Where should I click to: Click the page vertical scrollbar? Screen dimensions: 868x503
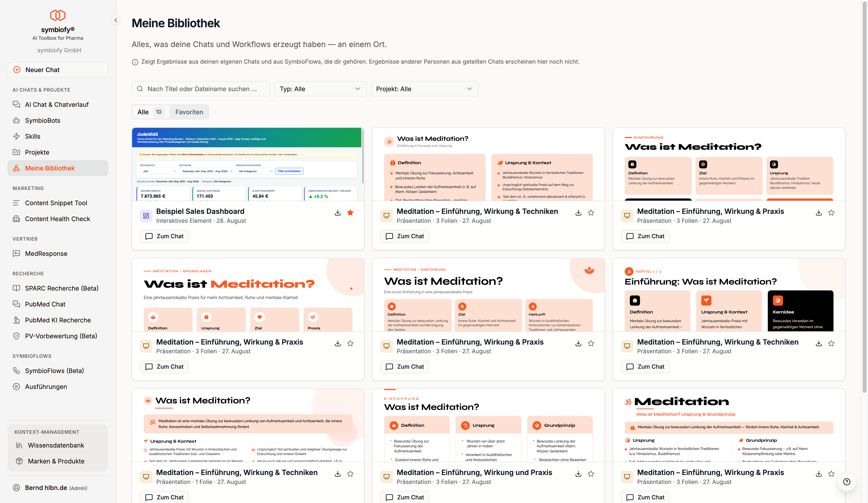(864, 196)
